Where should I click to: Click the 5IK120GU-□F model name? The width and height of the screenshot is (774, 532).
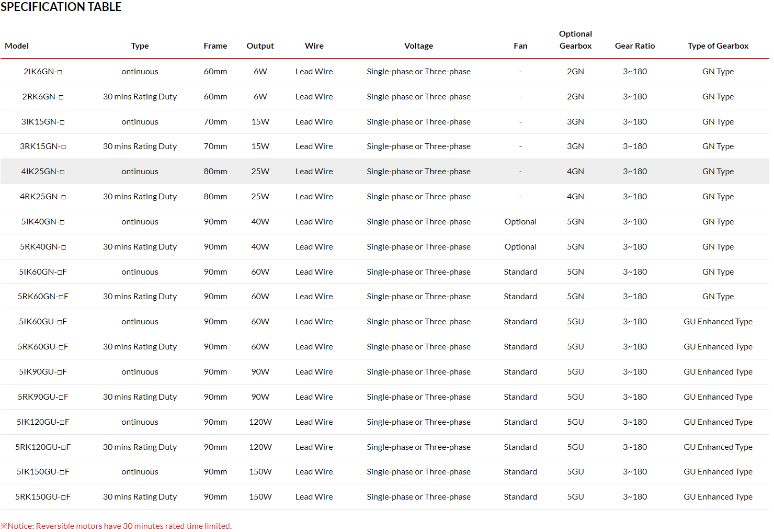[x=43, y=422]
